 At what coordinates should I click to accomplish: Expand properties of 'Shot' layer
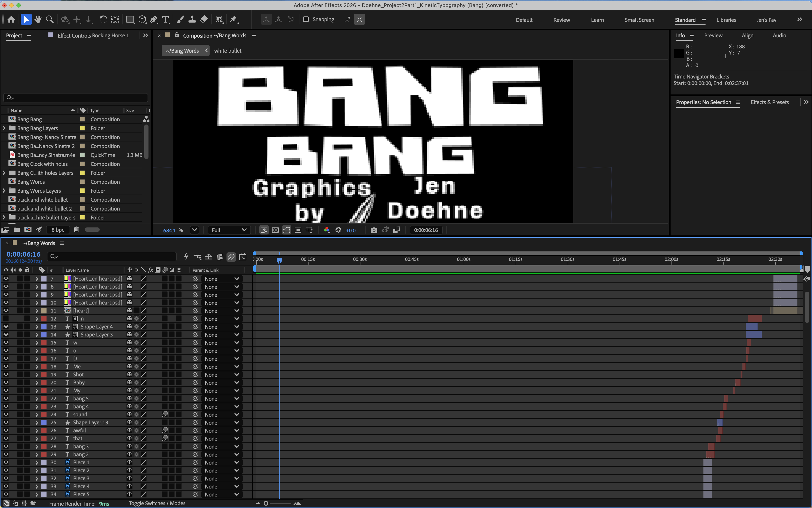(x=37, y=375)
